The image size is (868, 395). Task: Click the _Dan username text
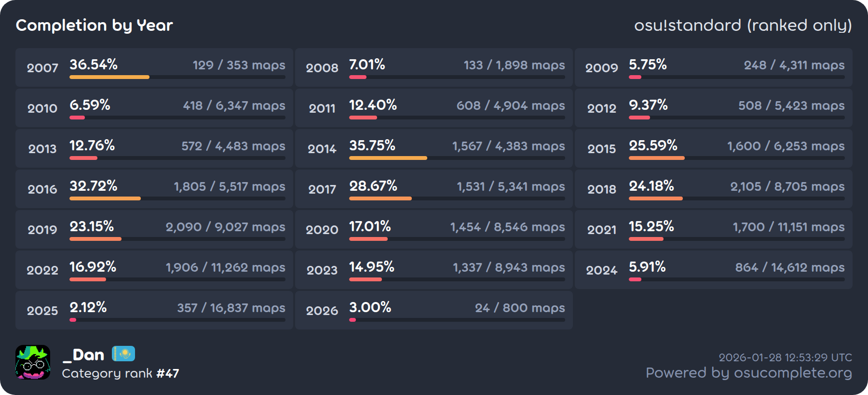[x=83, y=355]
